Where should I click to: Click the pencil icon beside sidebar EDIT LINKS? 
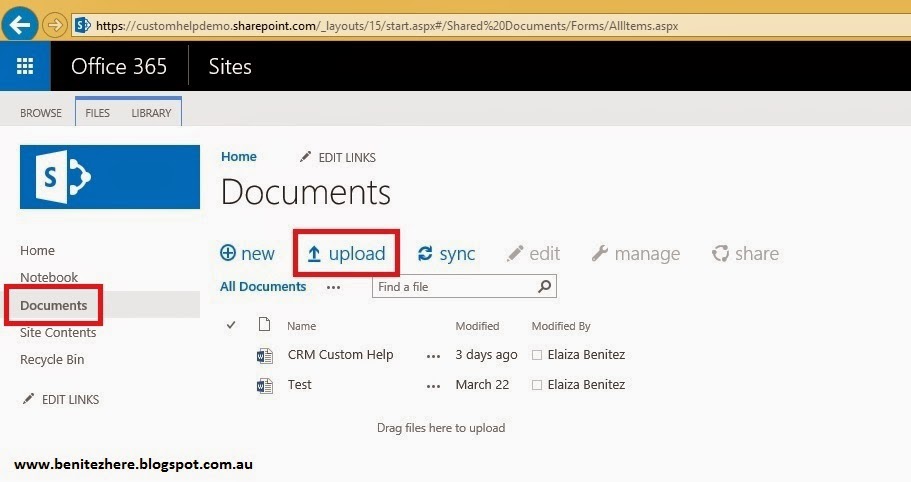point(28,399)
